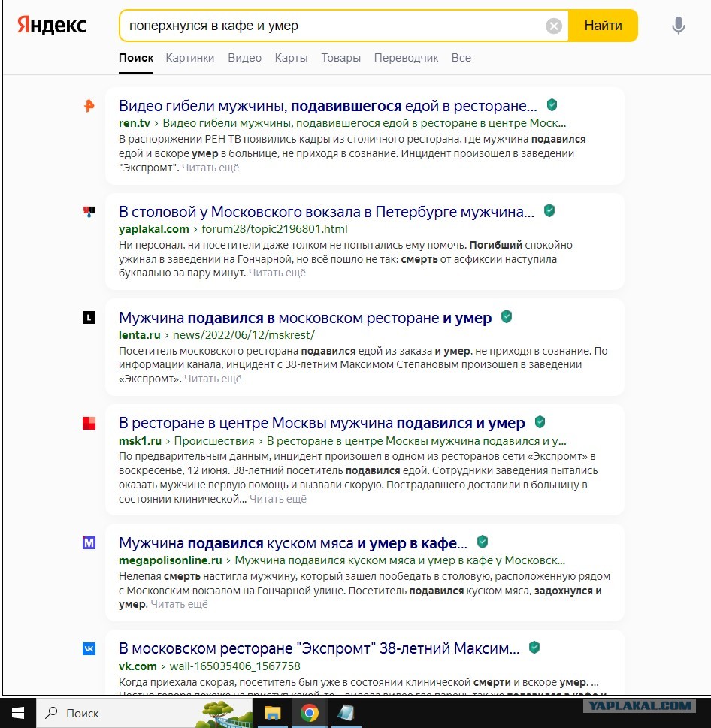Click the ren.tv domain link
Image resolution: width=711 pixels, height=728 pixels.
click(135, 123)
